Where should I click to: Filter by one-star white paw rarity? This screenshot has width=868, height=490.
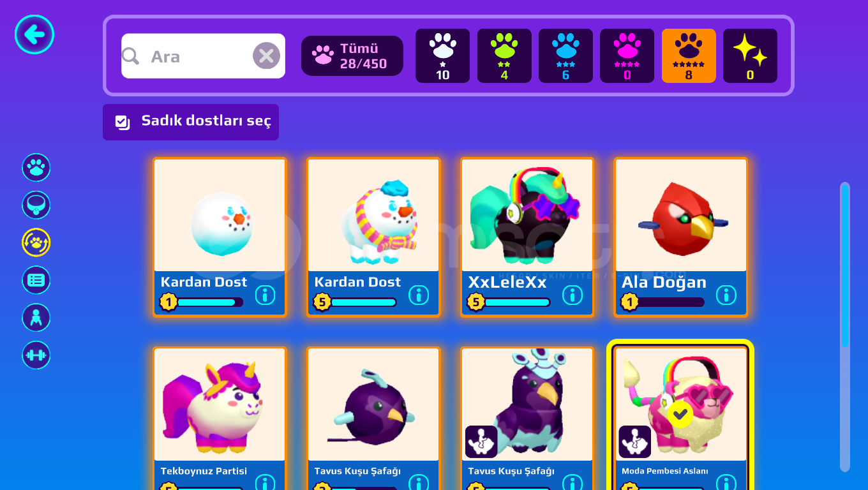442,56
